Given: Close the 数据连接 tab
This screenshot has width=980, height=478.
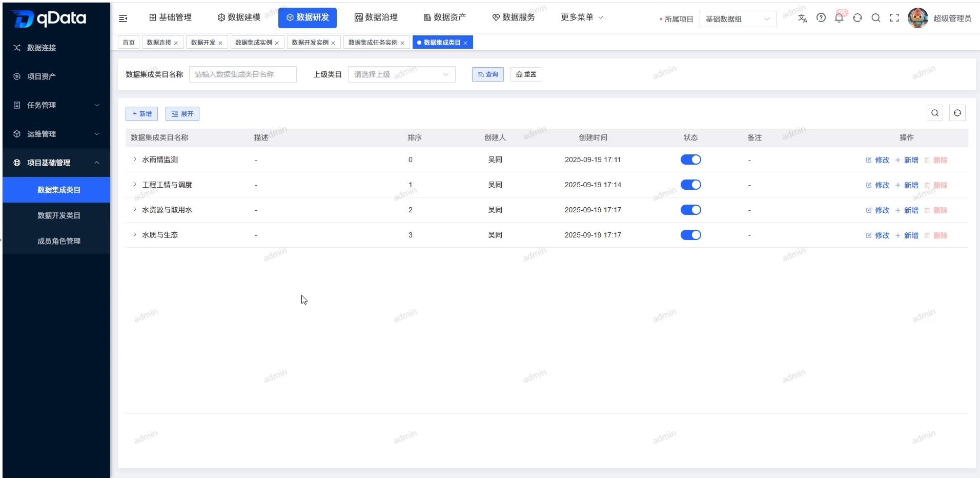Looking at the screenshot, I should click(x=176, y=43).
